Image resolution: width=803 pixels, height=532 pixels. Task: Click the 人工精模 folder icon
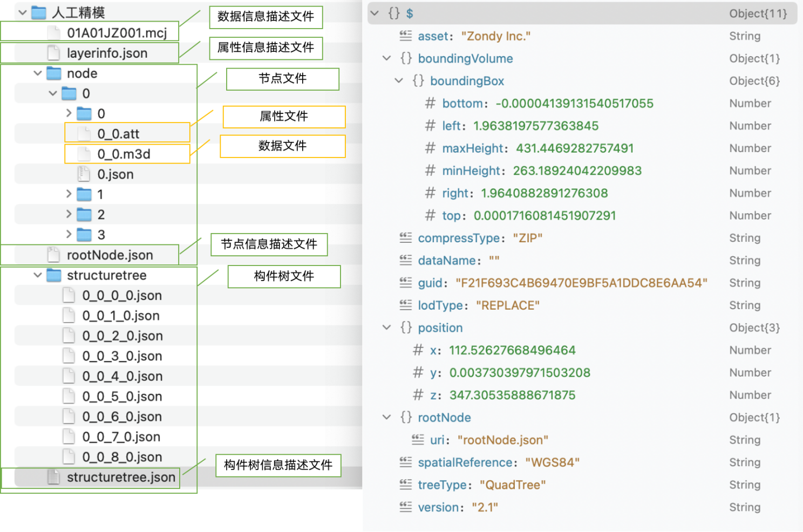39,12
